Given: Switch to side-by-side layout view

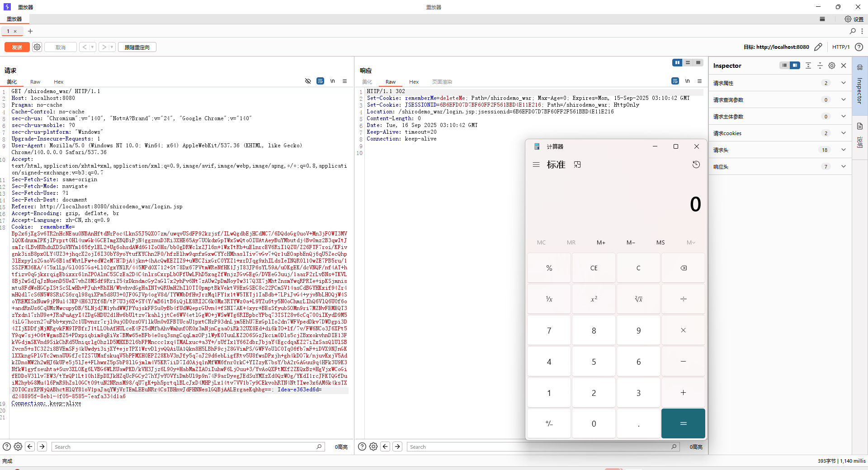Looking at the screenshot, I should coord(677,63).
